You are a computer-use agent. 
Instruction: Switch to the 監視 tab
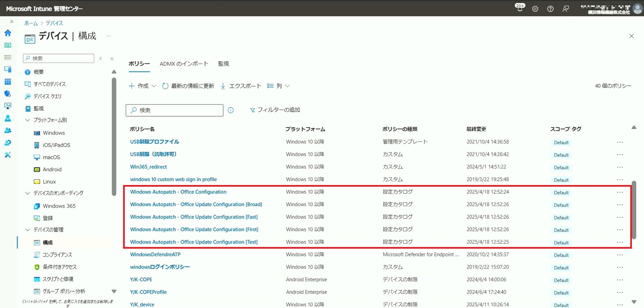[223, 64]
